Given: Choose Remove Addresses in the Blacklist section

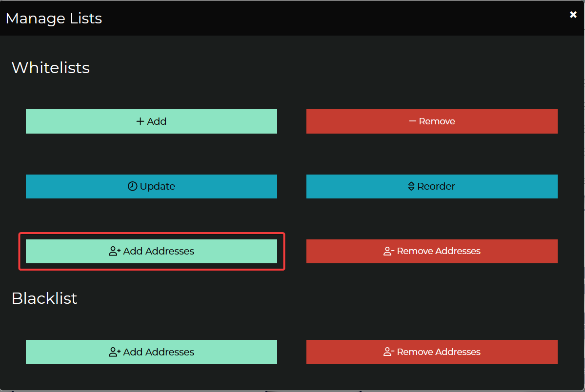Looking at the screenshot, I should (x=432, y=352).
